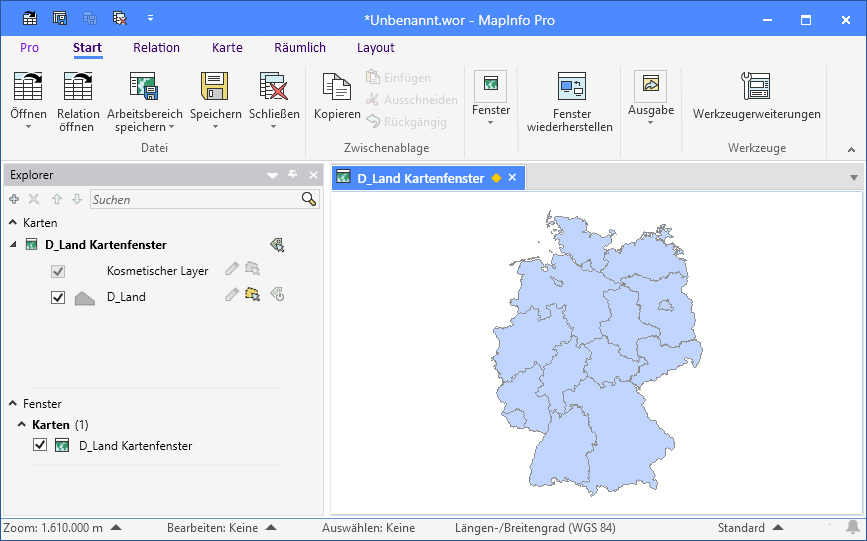Uncheck D_Land Kartenfenster window checkbox
This screenshot has width=867, height=541.
40,445
